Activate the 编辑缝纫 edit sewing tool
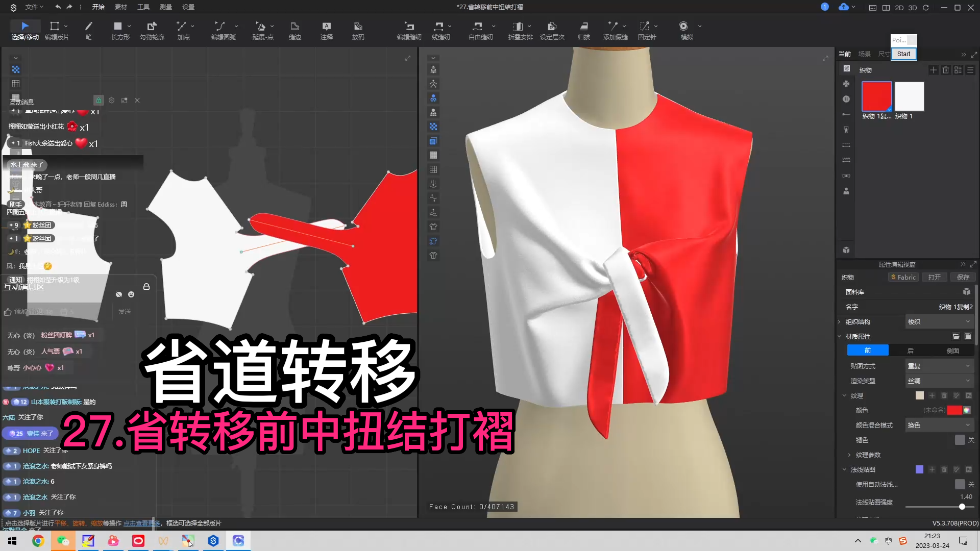 (409, 31)
